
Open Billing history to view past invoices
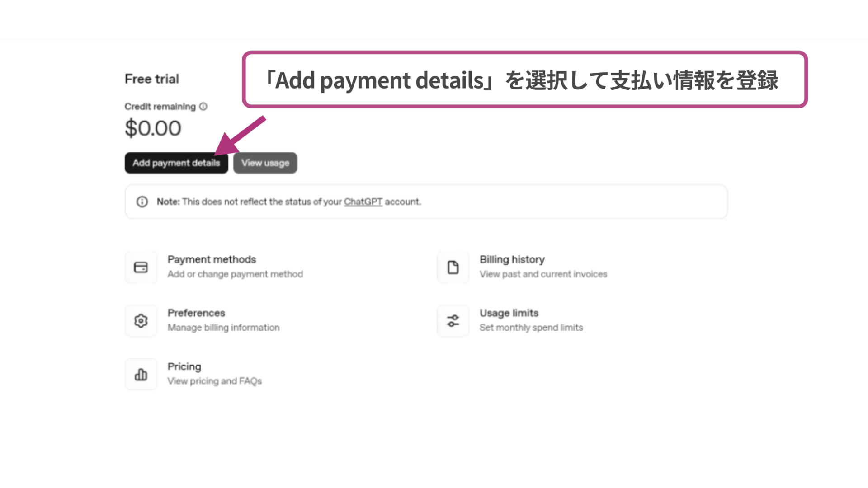coord(512,259)
